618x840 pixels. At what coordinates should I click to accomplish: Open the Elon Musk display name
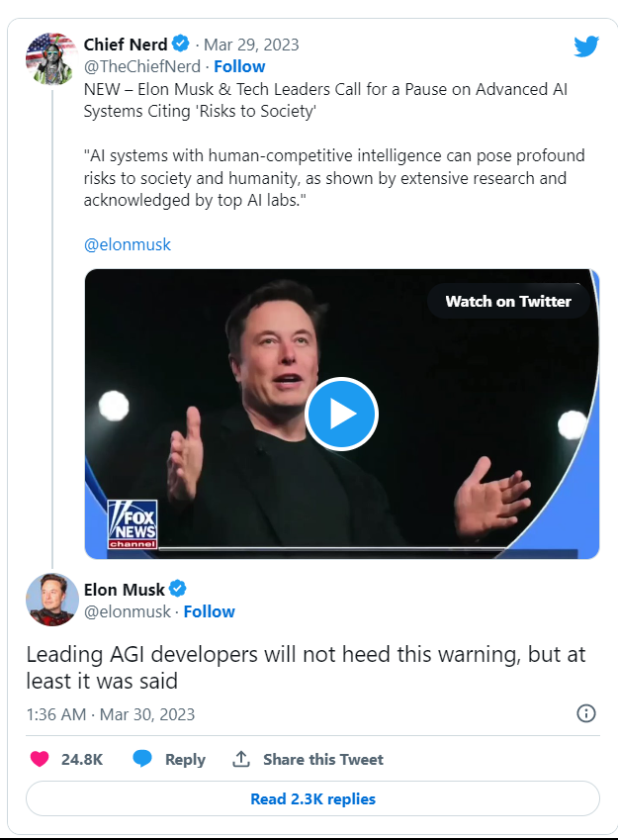124,590
